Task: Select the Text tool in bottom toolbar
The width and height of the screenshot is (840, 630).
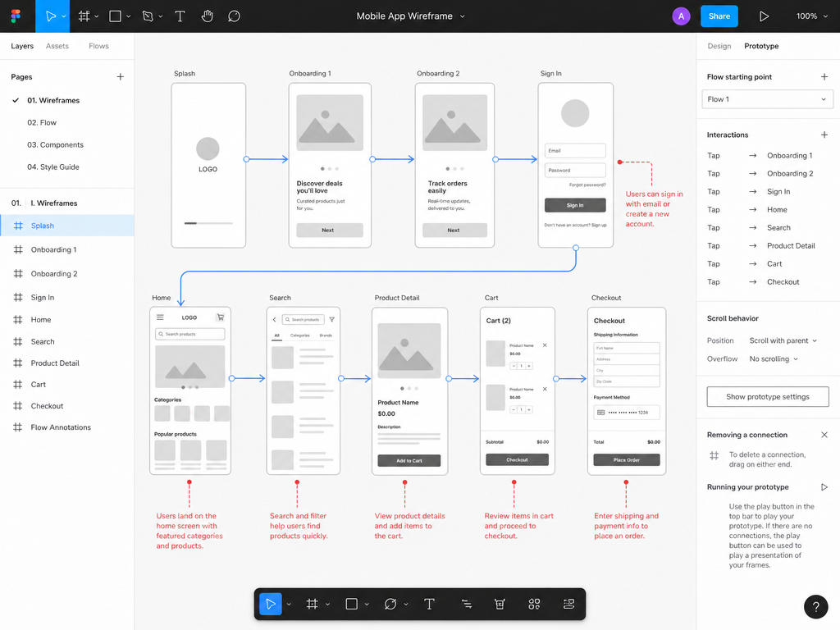Action: 429,605
